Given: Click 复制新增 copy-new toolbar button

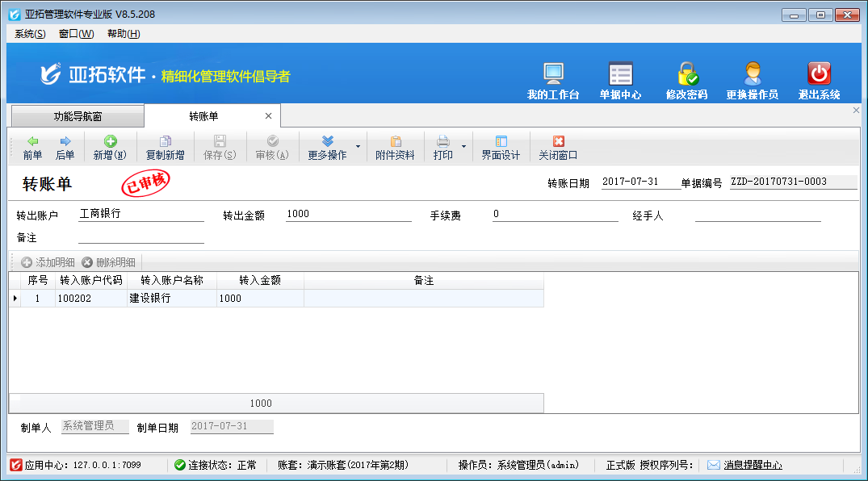Looking at the screenshot, I should [x=165, y=148].
